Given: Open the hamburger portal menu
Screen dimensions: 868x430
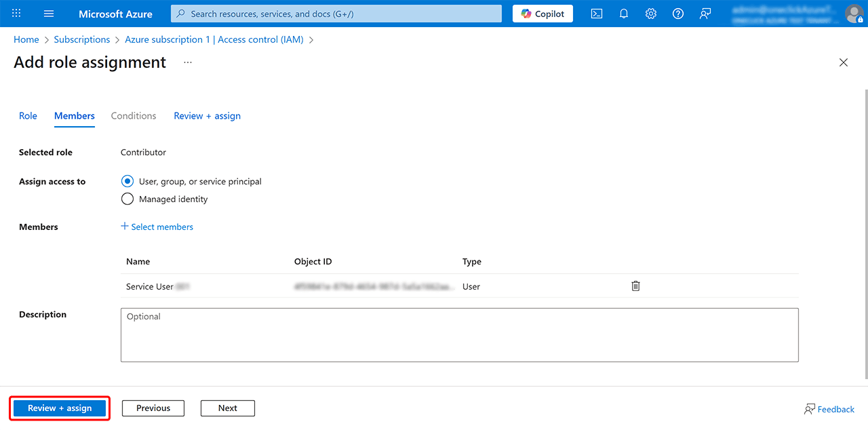Looking at the screenshot, I should click(49, 14).
